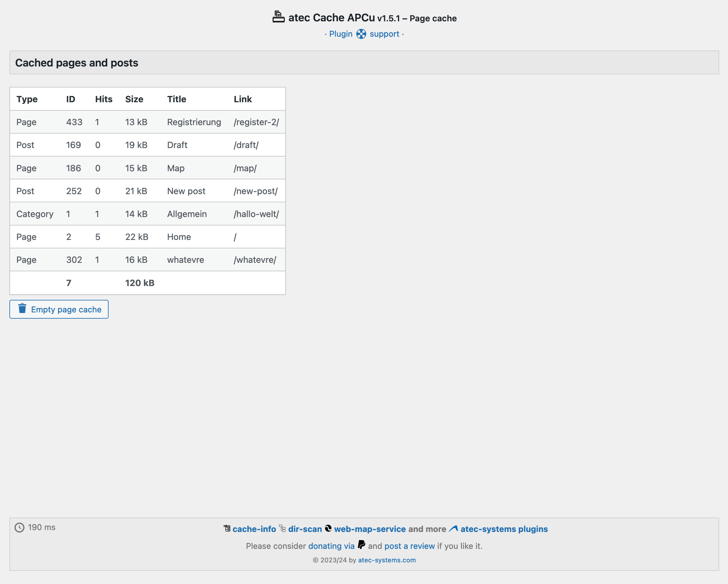The image size is (728, 584).
Task: Click ID 302 cell
Action: (x=74, y=260)
